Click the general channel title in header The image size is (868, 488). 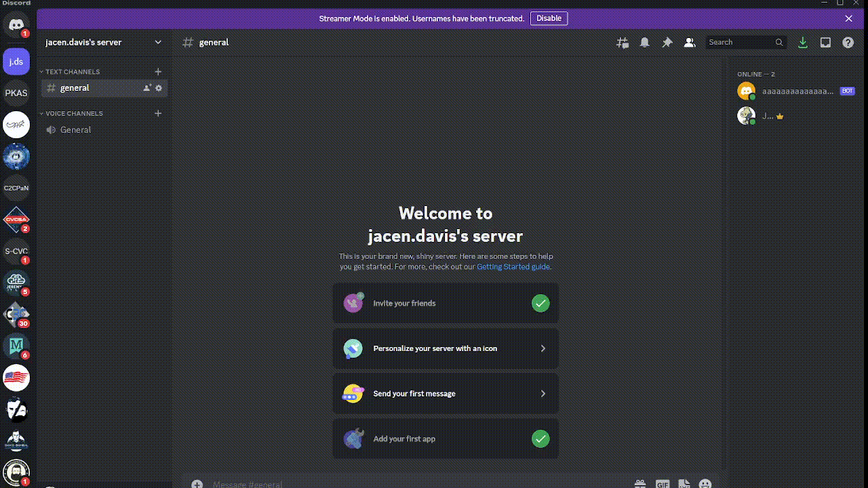[214, 42]
